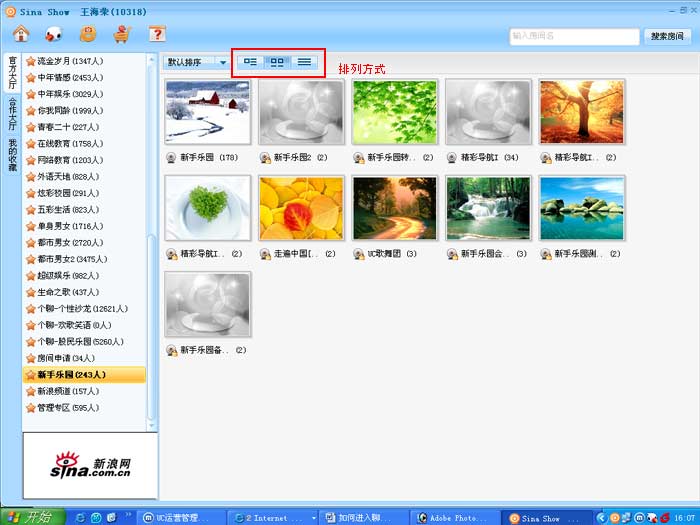Open the 精彩导航I (34) room thumbnail
700x525 pixels.
[488, 112]
